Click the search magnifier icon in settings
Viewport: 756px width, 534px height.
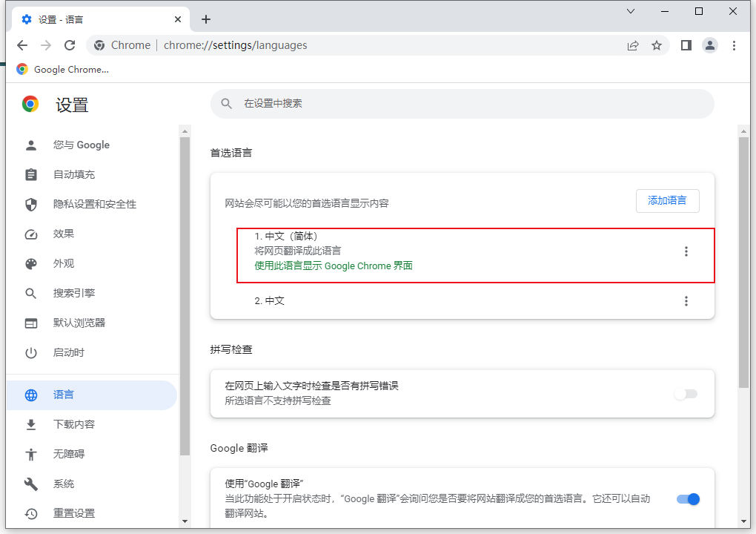226,104
